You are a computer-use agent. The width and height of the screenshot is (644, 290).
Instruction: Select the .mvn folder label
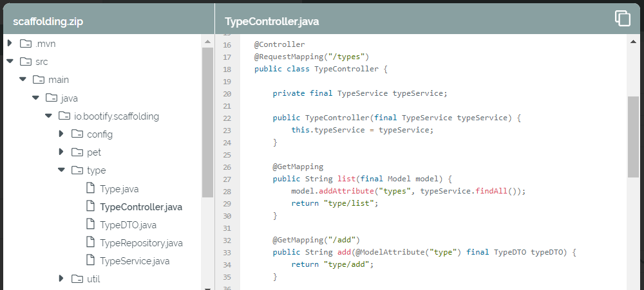coord(46,44)
